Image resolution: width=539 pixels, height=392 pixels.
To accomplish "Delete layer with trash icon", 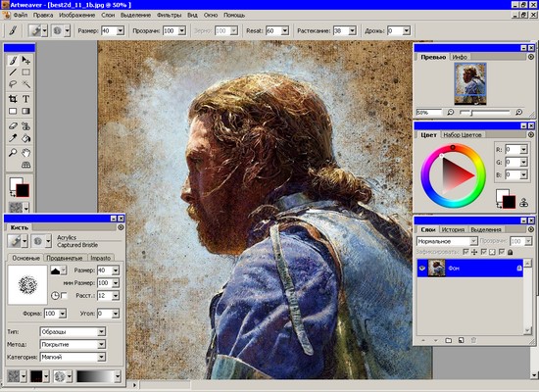I will (473, 340).
